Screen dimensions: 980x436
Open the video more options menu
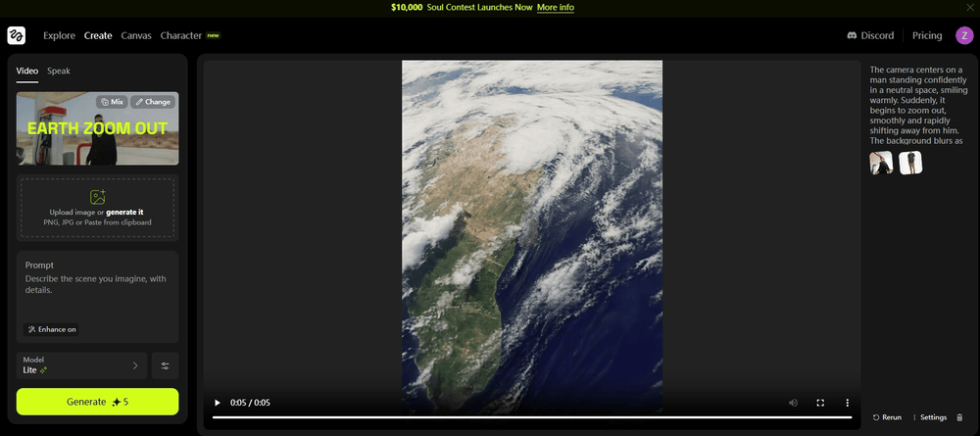coord(848,403)
